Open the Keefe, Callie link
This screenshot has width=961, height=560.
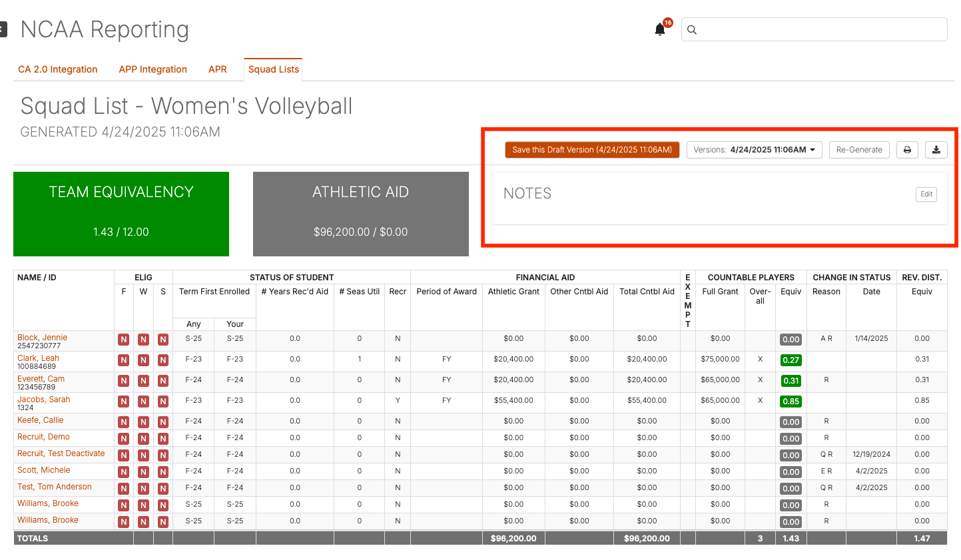(41, 420)
